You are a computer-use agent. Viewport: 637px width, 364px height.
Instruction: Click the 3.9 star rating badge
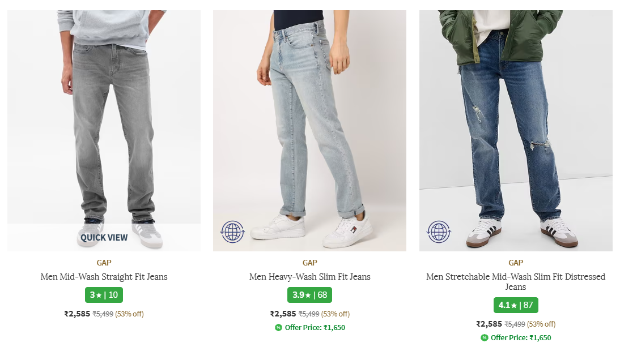coord(309,295)
